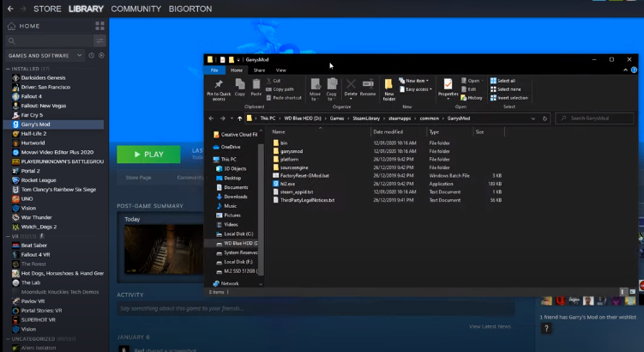Click the Steam library search field
Screen dimensions: 644x352
[x=49, y=40]
